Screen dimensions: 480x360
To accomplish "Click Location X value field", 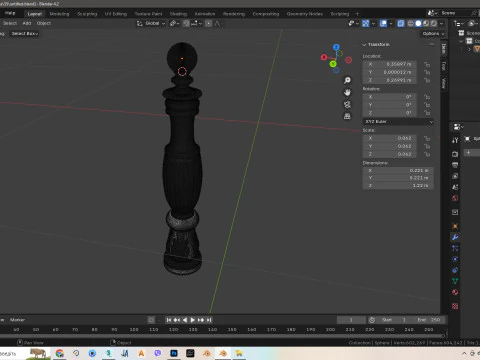I will pos(390,64).
